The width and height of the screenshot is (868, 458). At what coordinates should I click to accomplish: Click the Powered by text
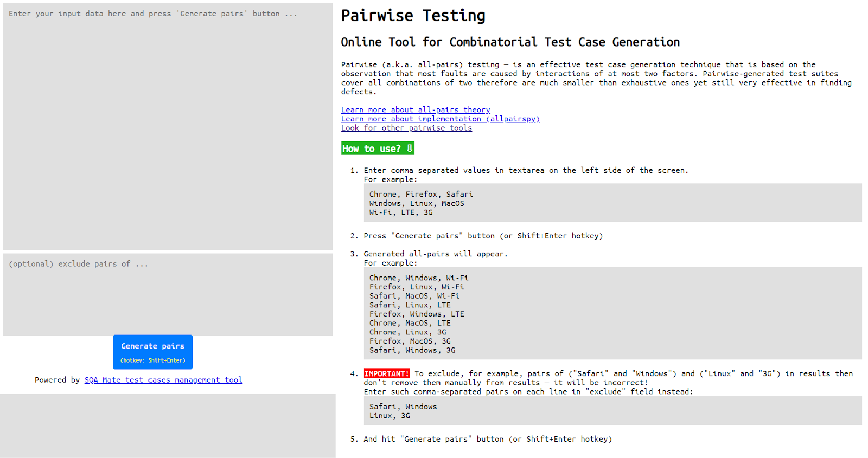pyautogui.click(x=57, y=380)
